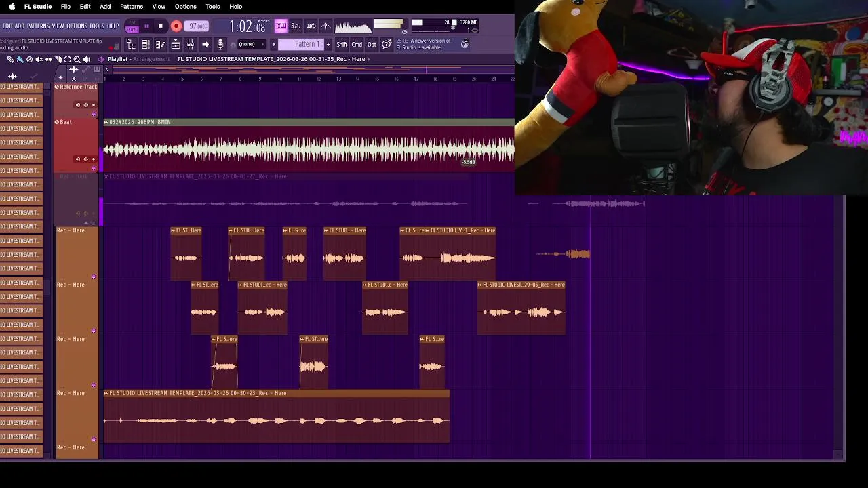Open clip menu of FL STUDIO LIVEST..29-05 clip
The width and height of the screenshot is (868, 488).
click(x=480, y=285)
